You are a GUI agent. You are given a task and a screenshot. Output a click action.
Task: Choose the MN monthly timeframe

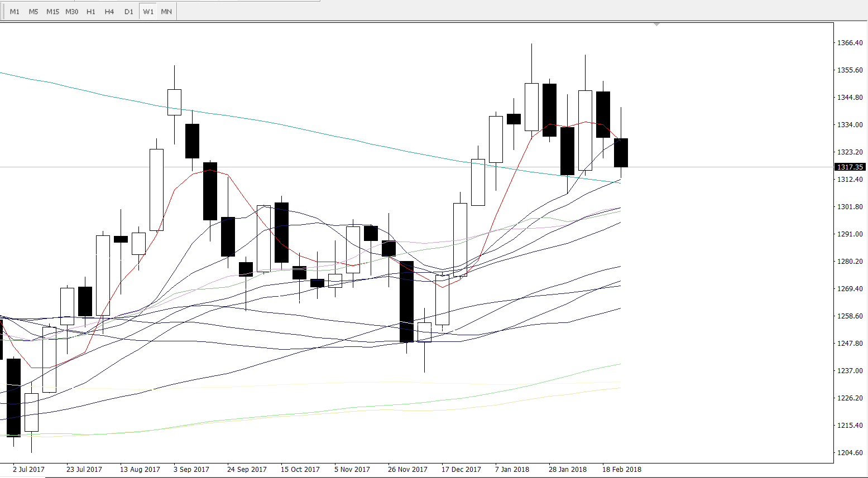coord(166,12)
